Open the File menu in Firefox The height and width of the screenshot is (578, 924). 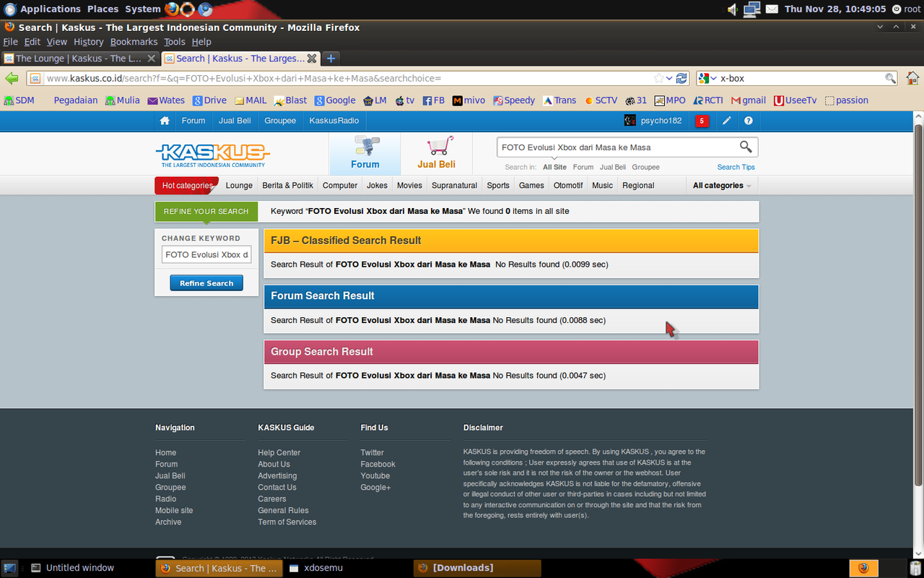[x=10, y=42]
